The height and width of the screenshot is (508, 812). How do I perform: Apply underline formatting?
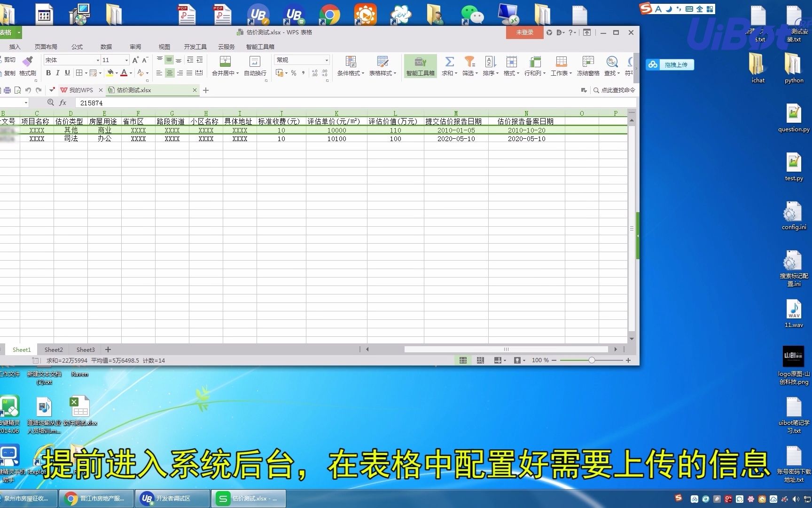[67, 73]
